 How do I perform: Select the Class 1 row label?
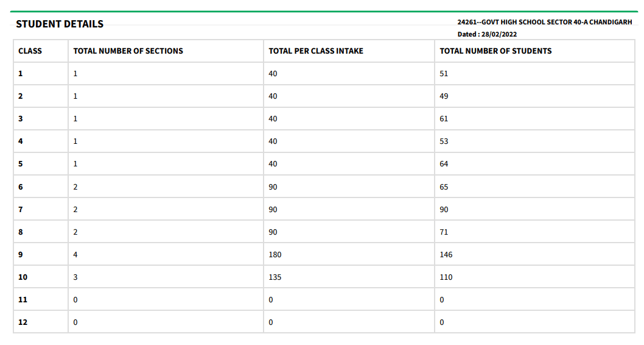click(21, 74)
